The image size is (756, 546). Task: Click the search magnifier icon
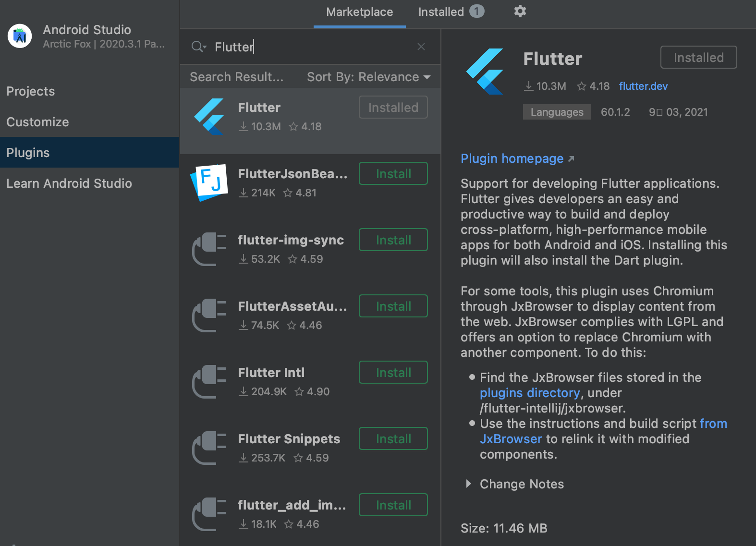198,47
